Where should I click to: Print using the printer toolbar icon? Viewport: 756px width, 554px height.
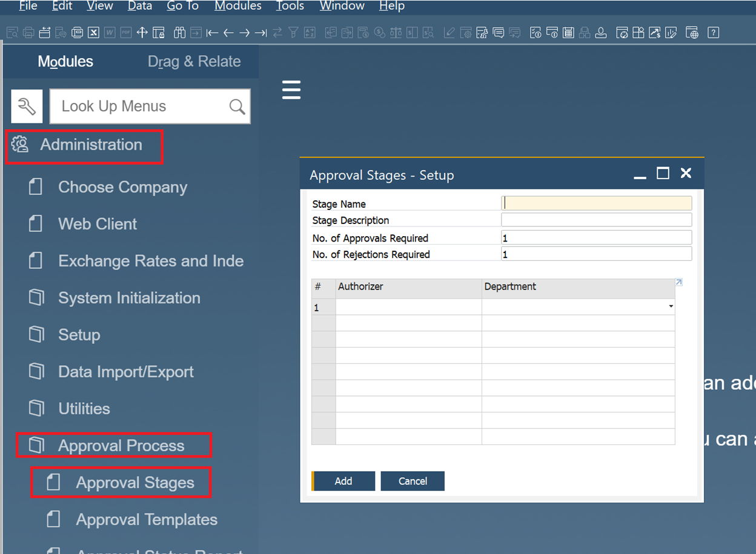click(x=28, y=32)
